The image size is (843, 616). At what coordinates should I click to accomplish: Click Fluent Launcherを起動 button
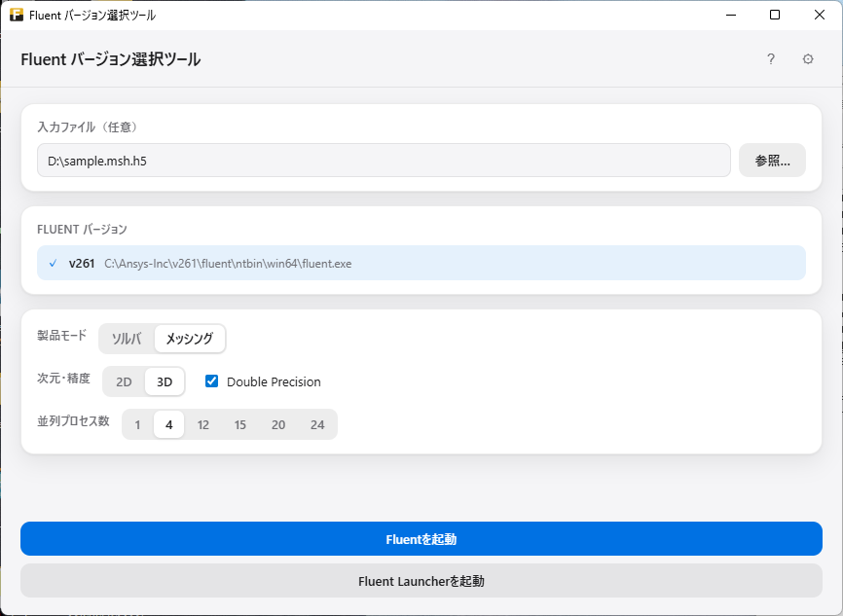421,581
